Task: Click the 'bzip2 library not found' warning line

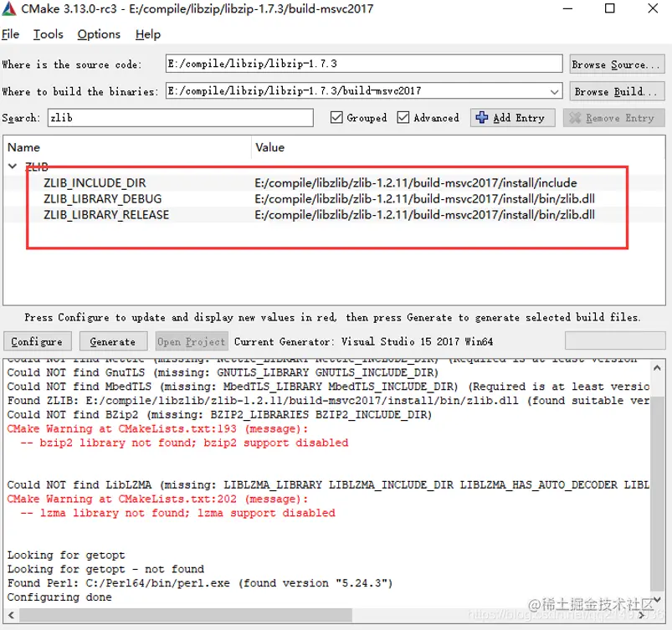Action: [185, 443]
